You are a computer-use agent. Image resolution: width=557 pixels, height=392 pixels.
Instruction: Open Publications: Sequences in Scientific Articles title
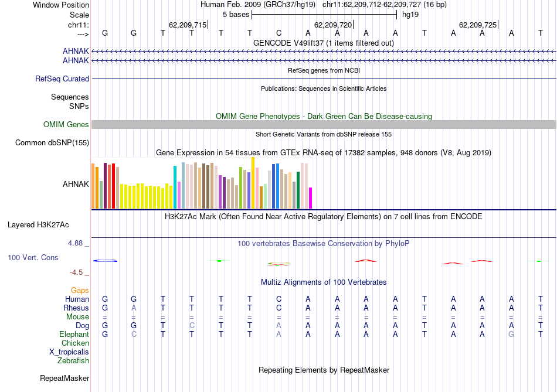pos(324,88)
